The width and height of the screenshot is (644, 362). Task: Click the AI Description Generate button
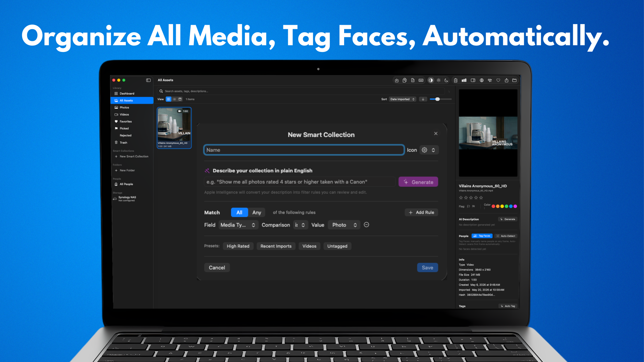508,219
